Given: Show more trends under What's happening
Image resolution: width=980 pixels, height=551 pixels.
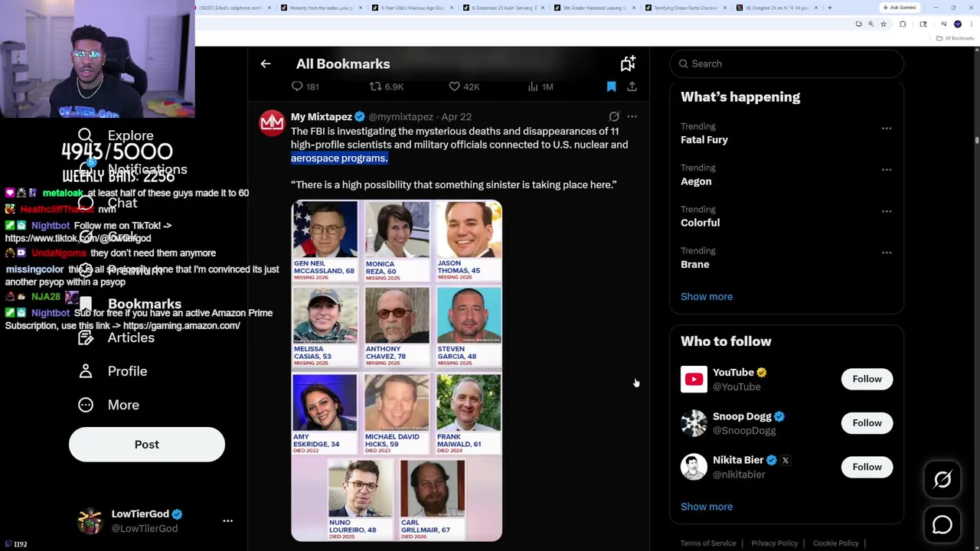Looking at the screenshot, I should [707, 297].
